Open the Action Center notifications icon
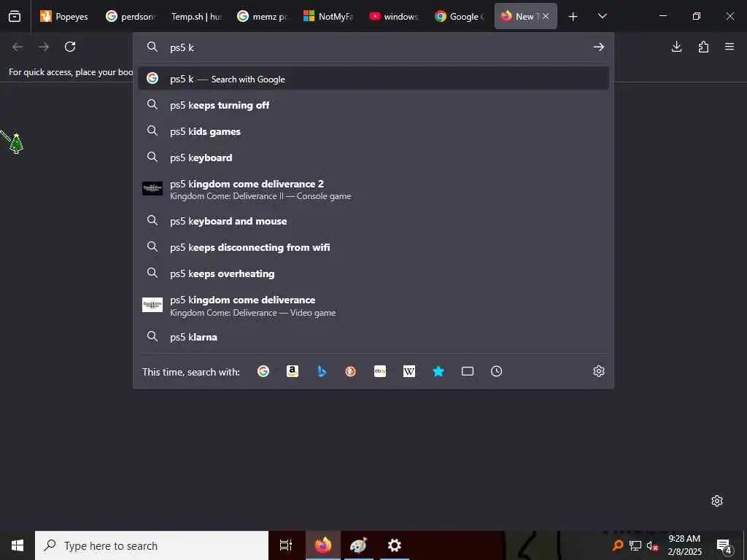This screenshot has width=747, height=560. click(724, 546)
